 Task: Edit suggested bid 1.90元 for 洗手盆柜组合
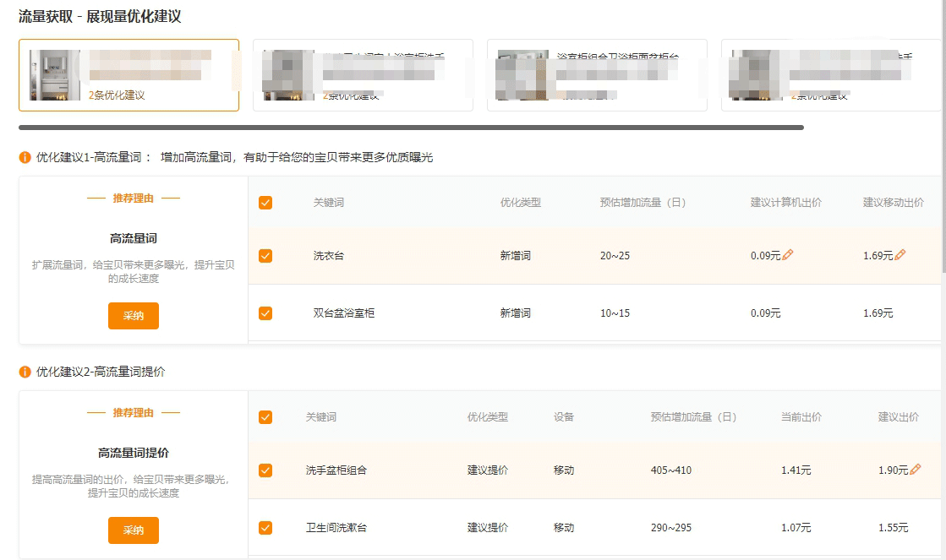pos(916,470)
